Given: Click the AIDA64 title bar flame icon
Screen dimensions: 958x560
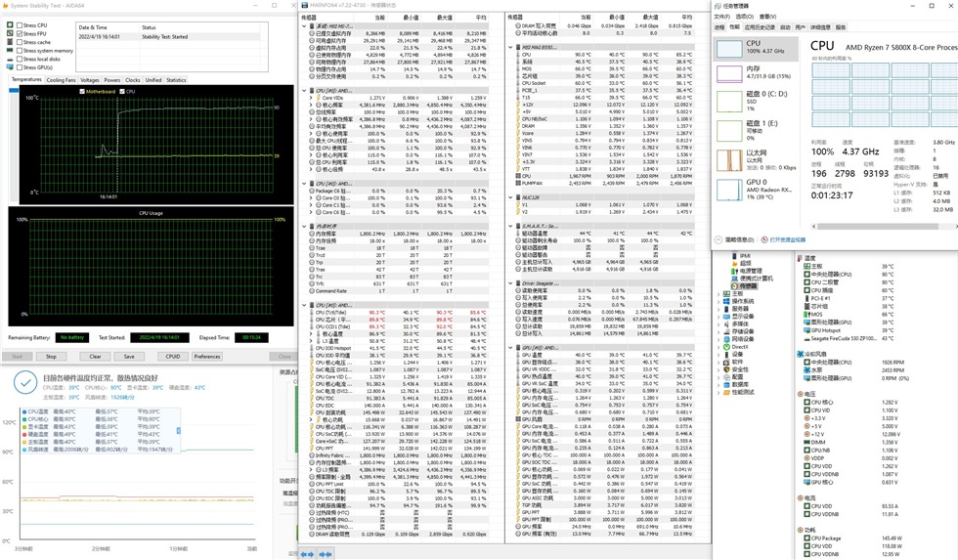Looking at the screenshot, I should pos(6,6).
